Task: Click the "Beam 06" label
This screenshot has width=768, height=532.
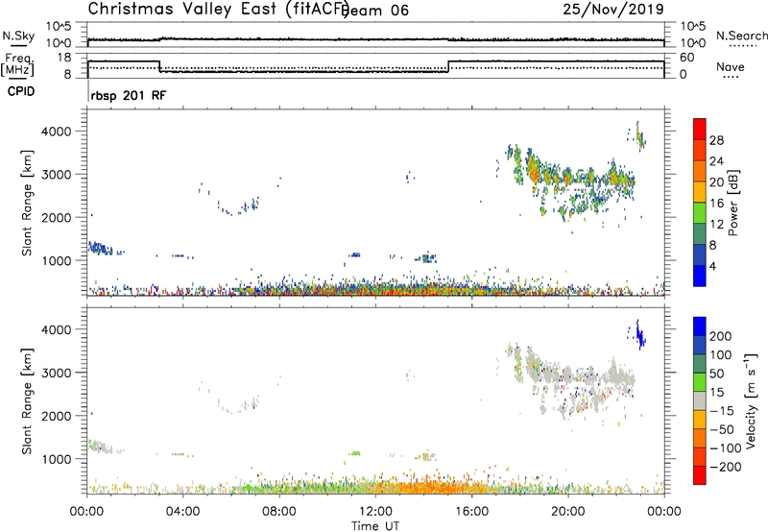Action: point(375,11)
